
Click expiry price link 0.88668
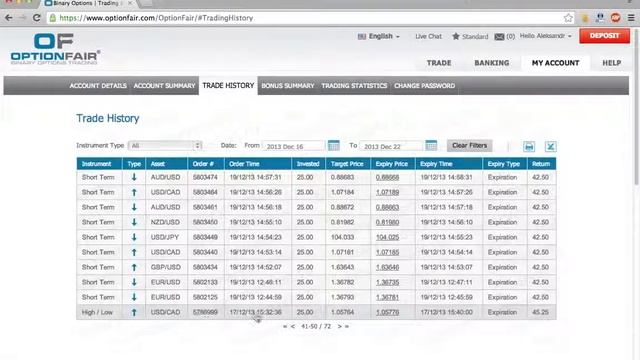pos(387,178)
